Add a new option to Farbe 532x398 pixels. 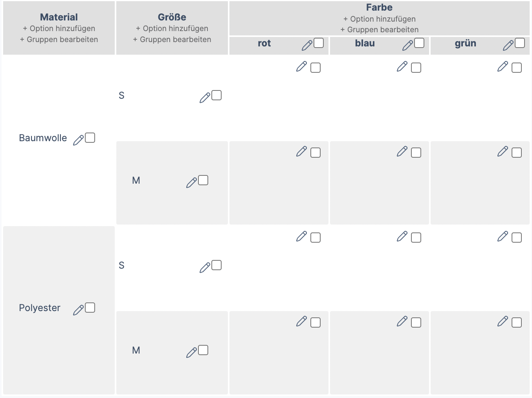point(379,19)
